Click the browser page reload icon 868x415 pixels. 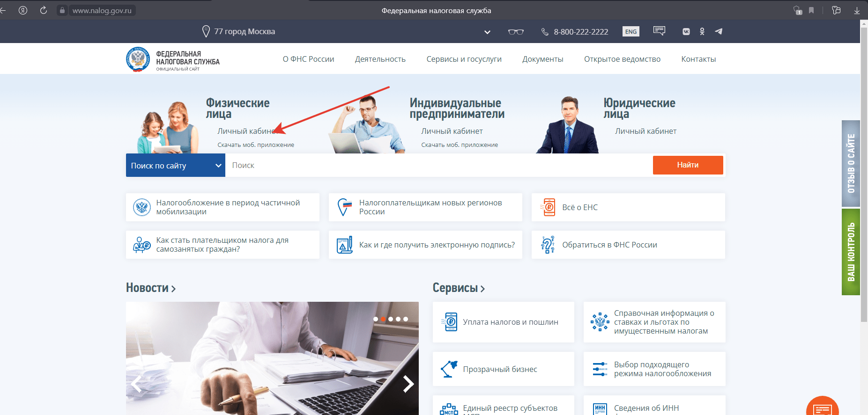pyautogui.click(x=44, y=10)
